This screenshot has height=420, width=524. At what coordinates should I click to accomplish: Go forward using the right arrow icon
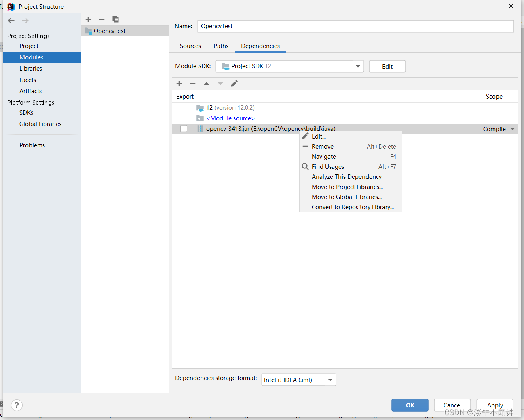[x=25, y=21]
